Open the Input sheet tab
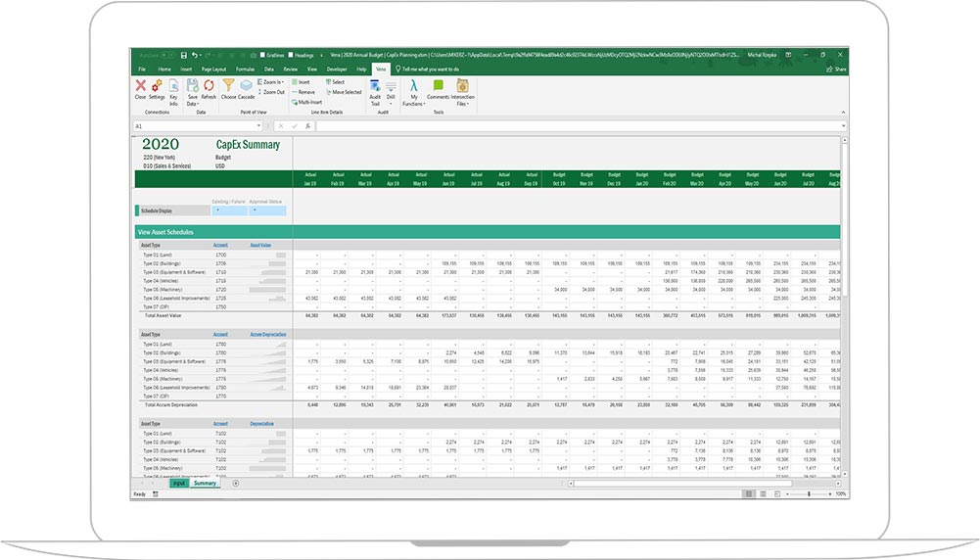 point(179,483)
